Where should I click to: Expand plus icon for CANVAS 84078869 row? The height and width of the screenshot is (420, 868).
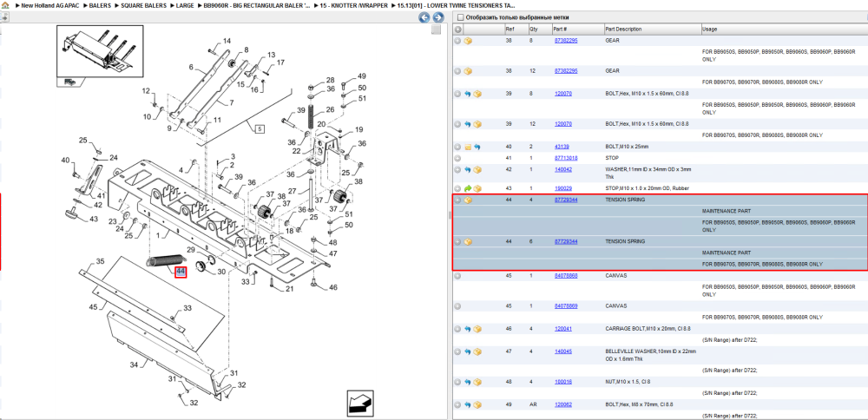point(457,306)
